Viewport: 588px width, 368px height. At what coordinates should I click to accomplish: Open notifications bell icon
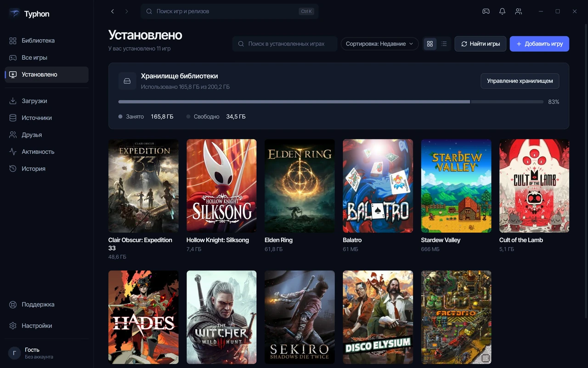click(x=502, y=11)
